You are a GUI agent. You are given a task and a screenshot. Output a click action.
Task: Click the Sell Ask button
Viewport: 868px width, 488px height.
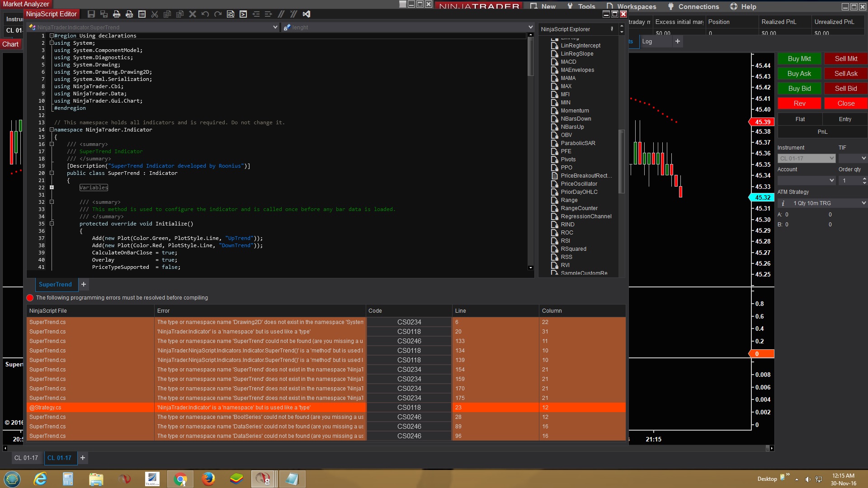tap(846, 74)
